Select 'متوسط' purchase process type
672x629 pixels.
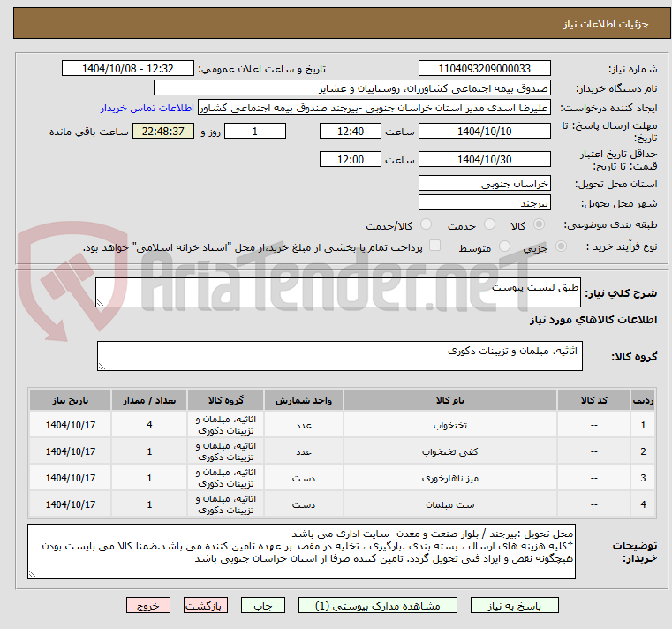pos(504,247)
